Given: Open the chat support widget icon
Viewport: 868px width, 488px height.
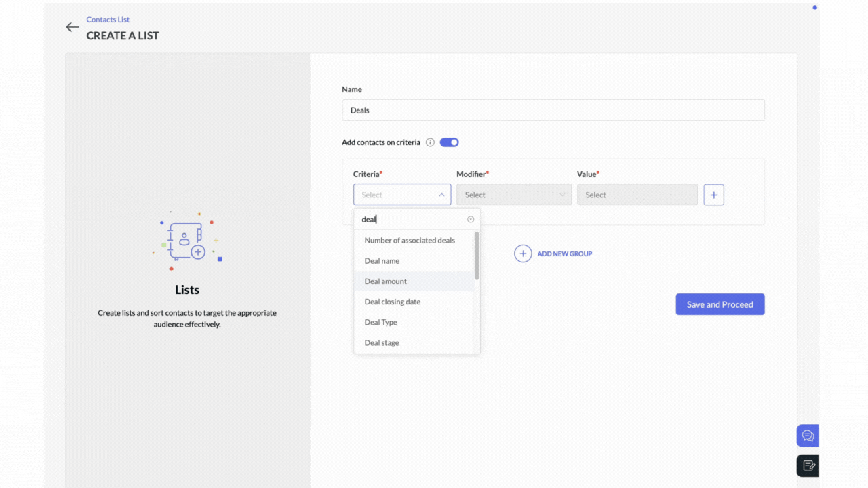Looking at the screenshot, I should (x=808, y=436).
